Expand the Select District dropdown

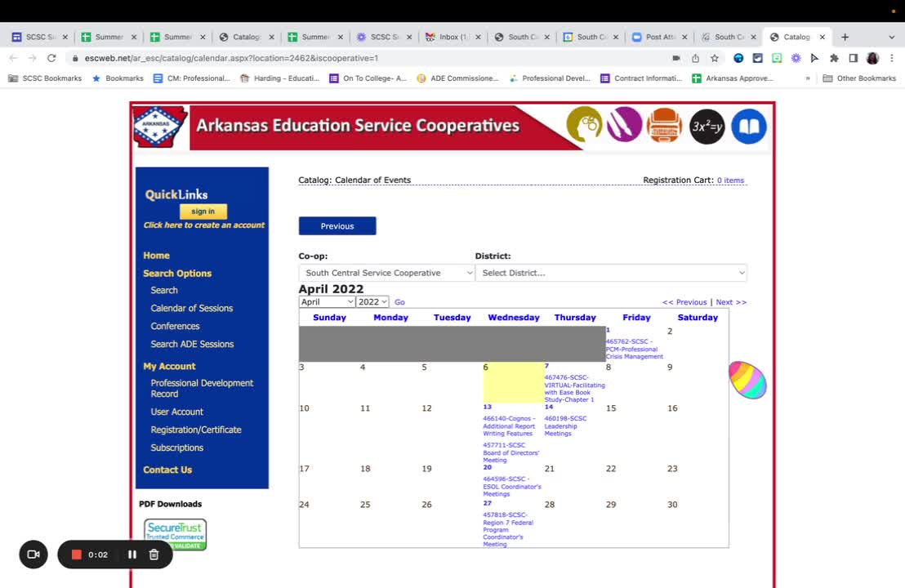(x=611, y=273)
